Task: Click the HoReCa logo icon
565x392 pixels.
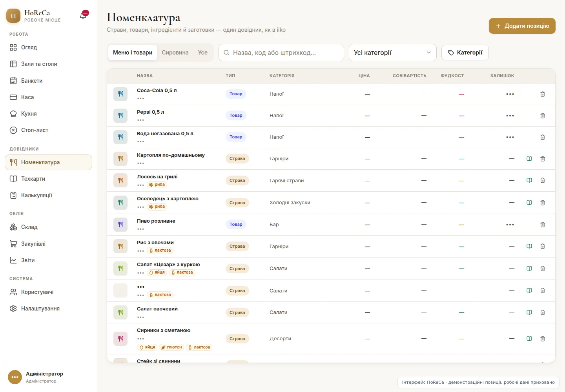Action: pos(13,16)
